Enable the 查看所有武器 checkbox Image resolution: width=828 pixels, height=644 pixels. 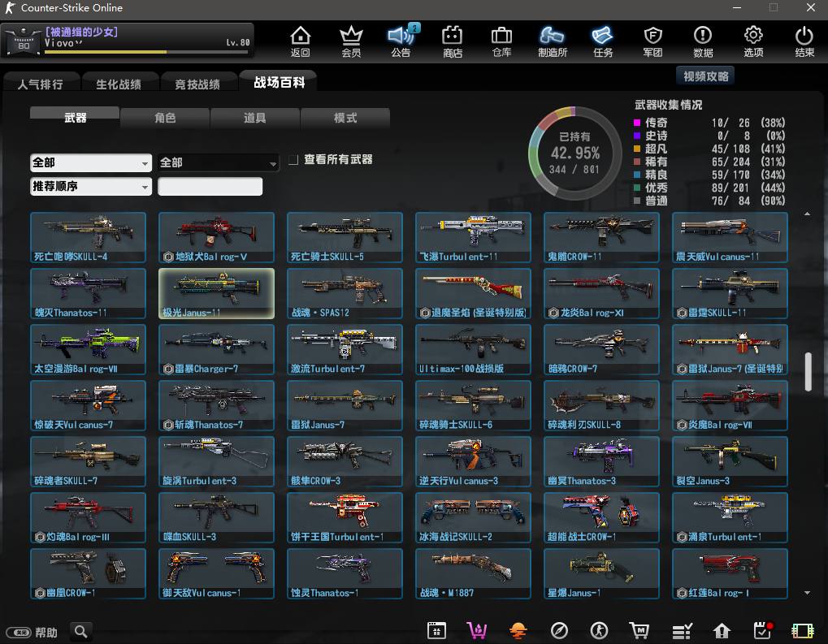tap(293, 160)
